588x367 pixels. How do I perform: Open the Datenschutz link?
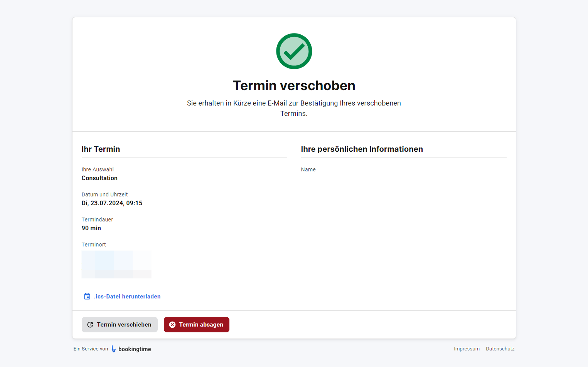pyautogui.click(x=500, y=349)
